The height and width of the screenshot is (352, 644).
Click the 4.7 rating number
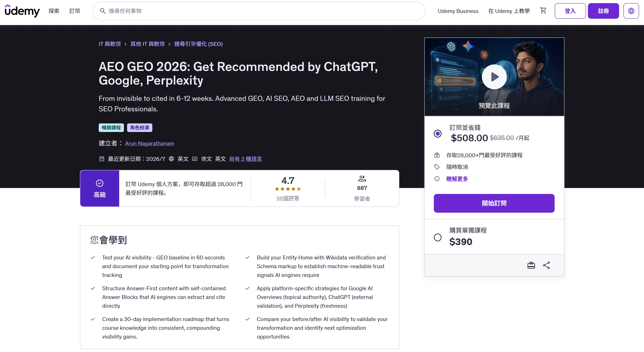[x=288, y=180]
